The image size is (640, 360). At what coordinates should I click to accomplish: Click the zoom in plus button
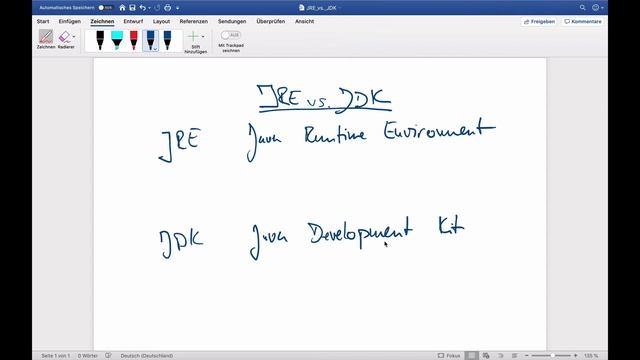pyautogui.click(x=576, y=356)
